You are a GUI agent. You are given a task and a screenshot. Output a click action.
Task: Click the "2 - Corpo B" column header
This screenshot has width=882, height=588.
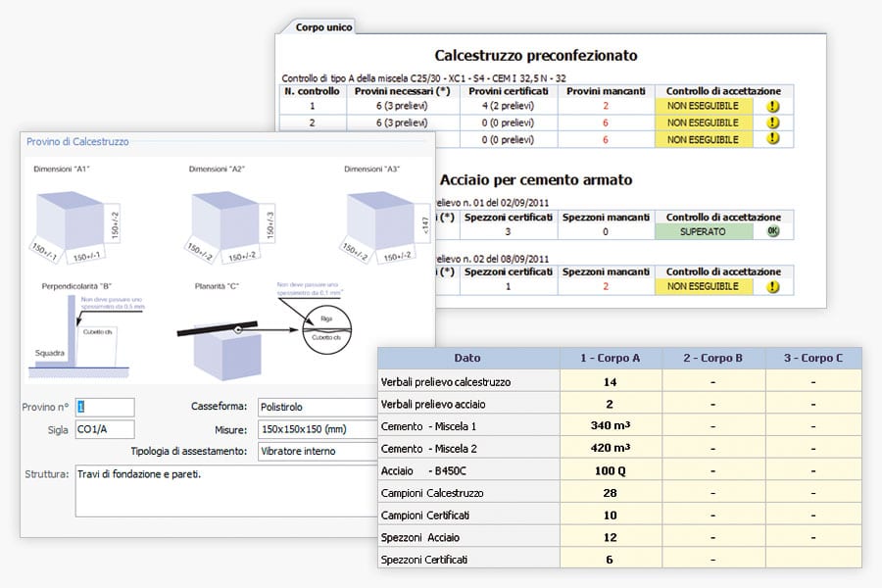click(713, 358)
